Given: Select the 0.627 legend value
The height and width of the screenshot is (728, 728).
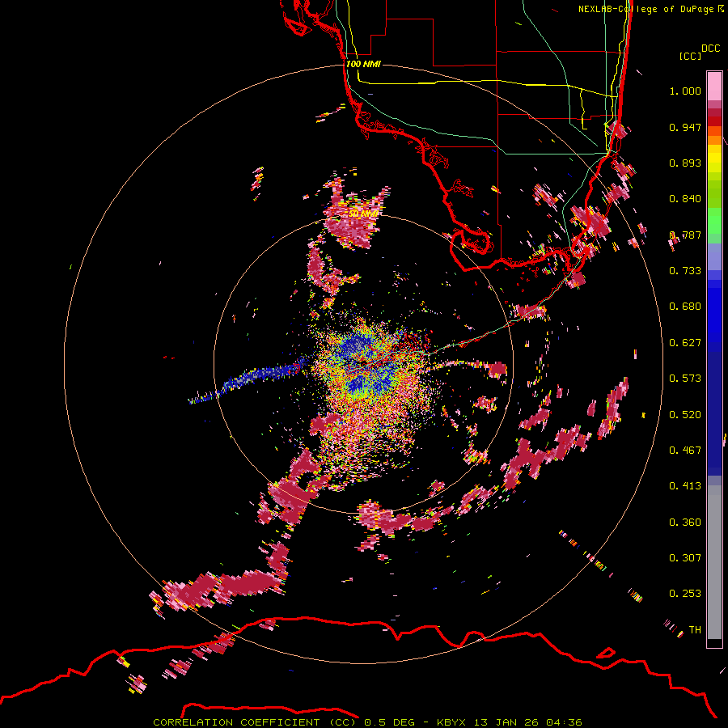Looking at the screenshot, I should (x=685, y=343).
